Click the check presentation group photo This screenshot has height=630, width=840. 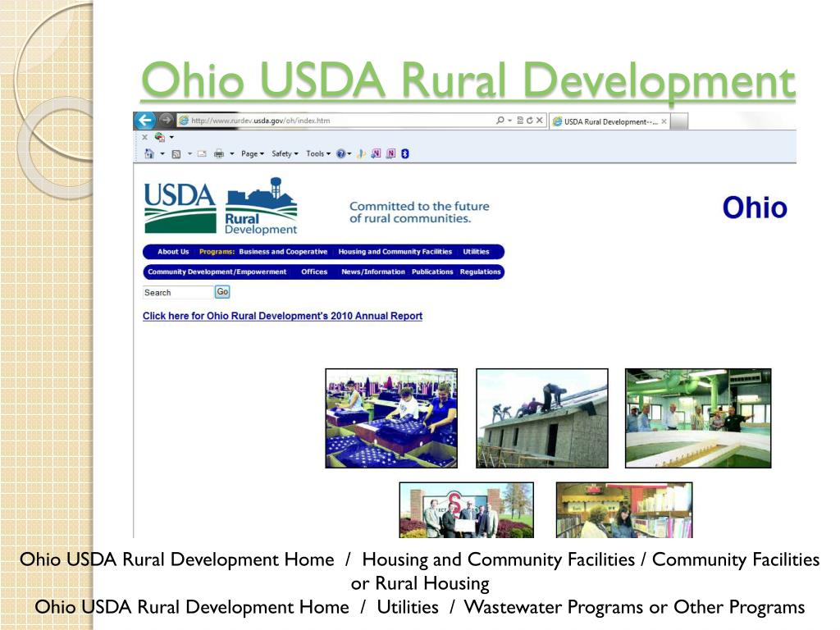[467, 510]
